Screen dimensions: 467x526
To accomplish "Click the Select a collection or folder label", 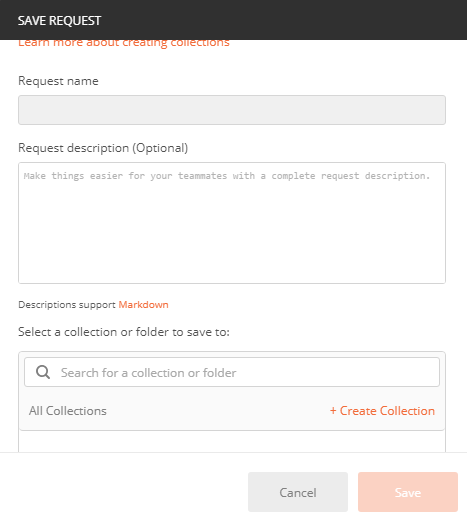I will click(x=124, y=332).
